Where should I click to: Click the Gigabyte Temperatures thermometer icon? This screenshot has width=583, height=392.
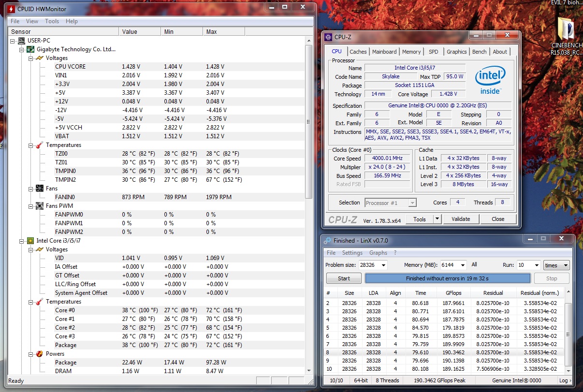point(40,145)
